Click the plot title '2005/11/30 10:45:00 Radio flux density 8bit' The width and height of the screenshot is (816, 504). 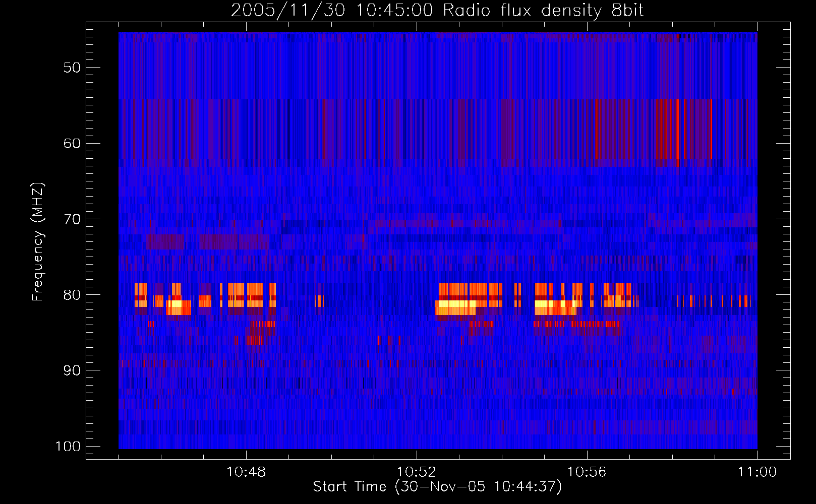point(437,11)
